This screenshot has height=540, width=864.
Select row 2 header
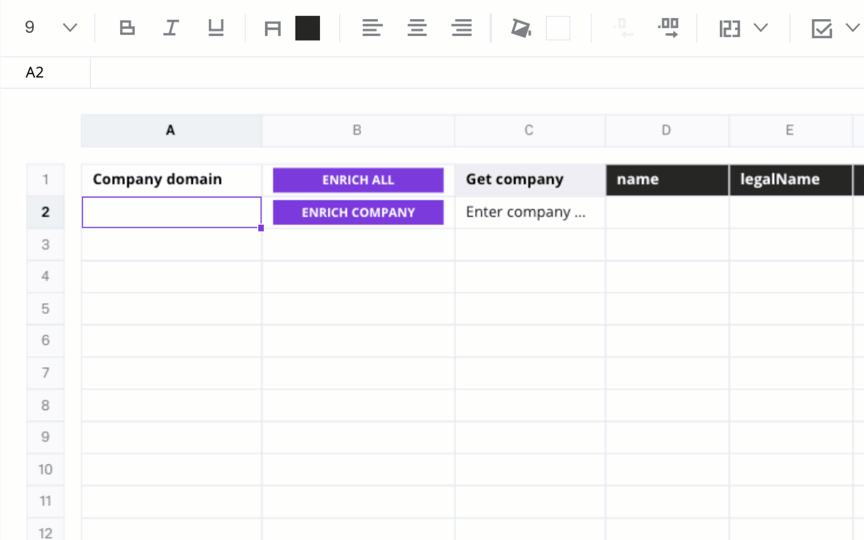click(46, 212)
